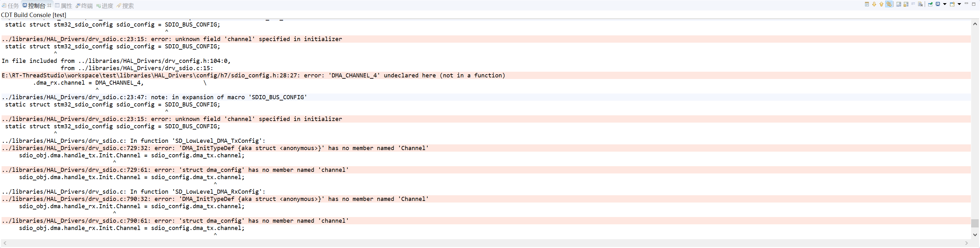Close the 控制台 tab
Screen dimensions: 980x248
coord(49,5)
